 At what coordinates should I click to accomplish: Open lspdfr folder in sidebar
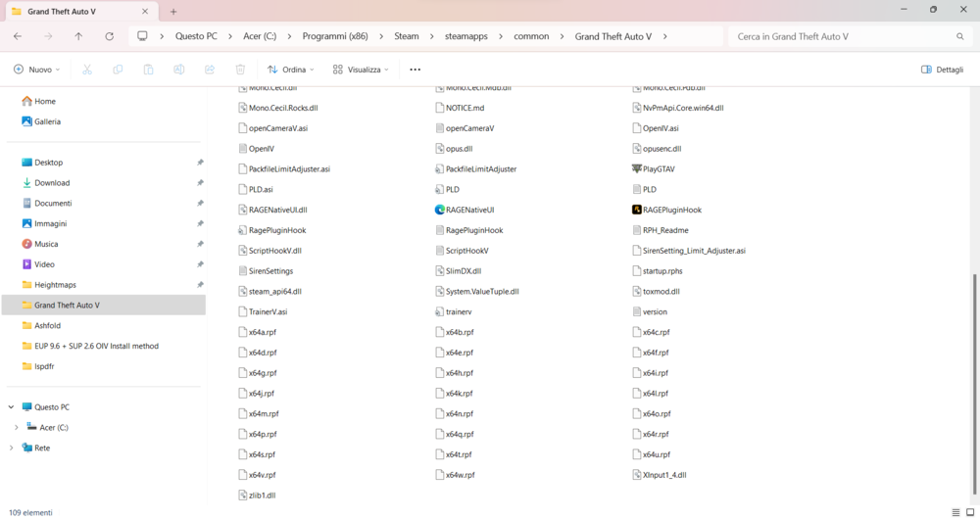tap(38, 366)
